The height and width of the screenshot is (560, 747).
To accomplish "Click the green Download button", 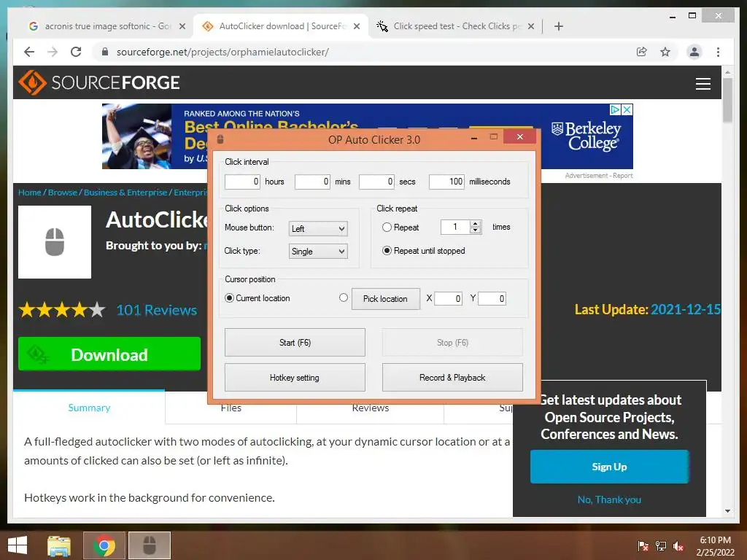I will click(x=109, y=354).
